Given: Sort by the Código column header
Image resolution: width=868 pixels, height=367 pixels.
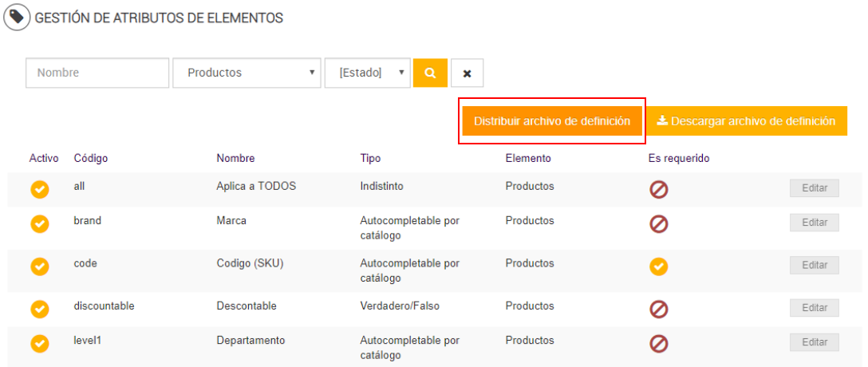Looking at the screenshot, I should (91, 158).
